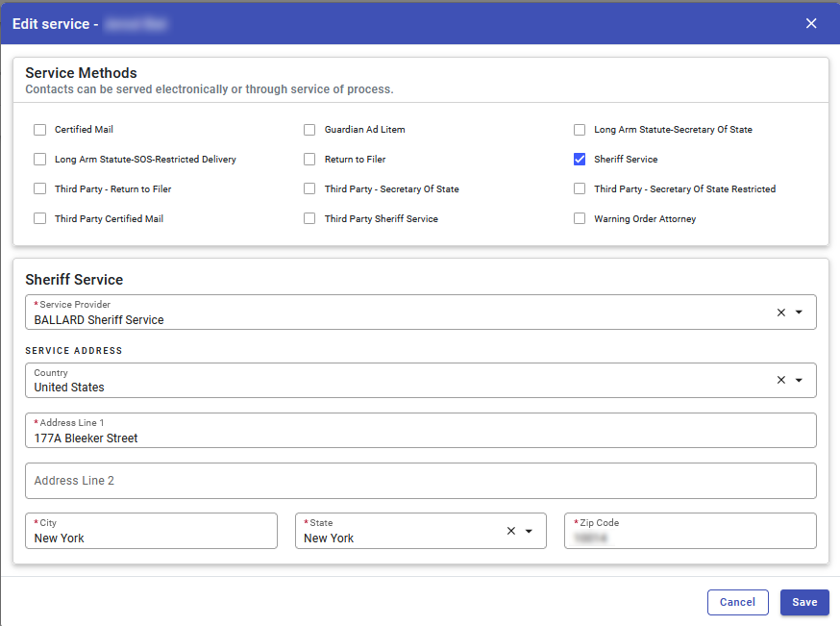Viewport: 840px width, 626px height.
Task: Click the SERVICE ADDRESS section label
Action: 74,351
